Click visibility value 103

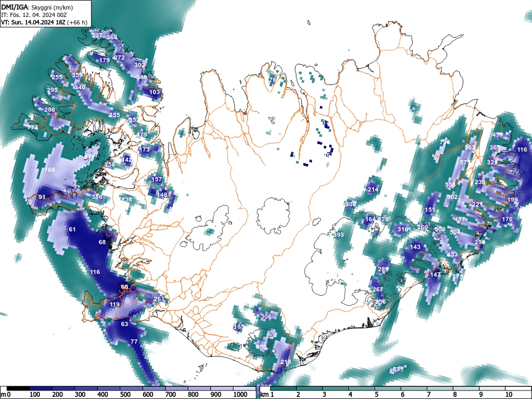pos(154,92)
